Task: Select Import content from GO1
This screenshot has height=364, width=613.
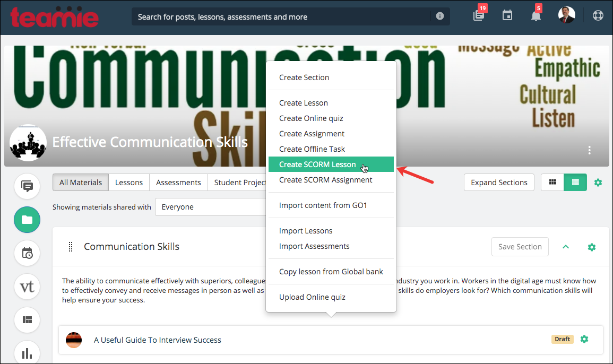Action: coord(331,205)
